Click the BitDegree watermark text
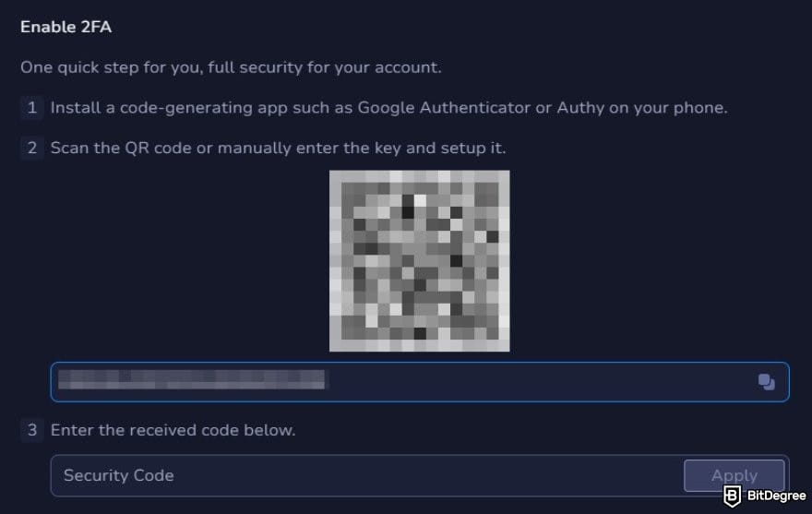The image size is (812, 514). [x=773, y=496]
